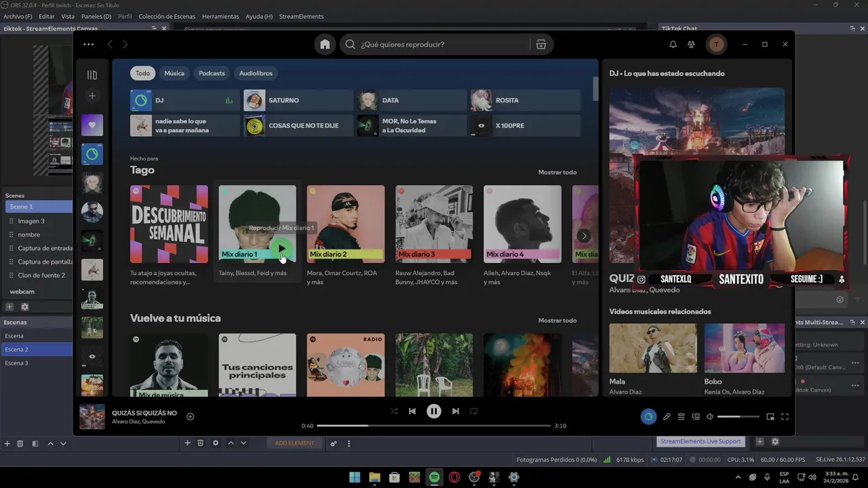Open the Spotify three-dots menu
Image resolution: width=868 pixels, height=488 pixels.
point(89,44)
